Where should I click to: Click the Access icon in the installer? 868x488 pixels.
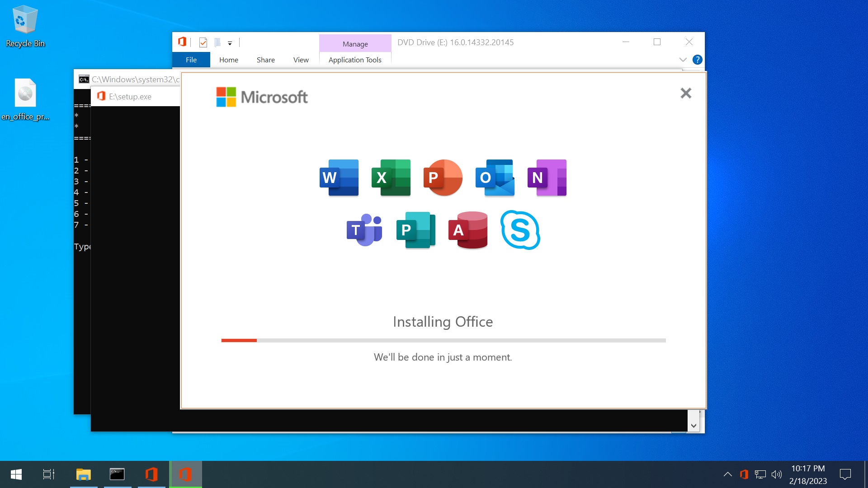point(468,230)
